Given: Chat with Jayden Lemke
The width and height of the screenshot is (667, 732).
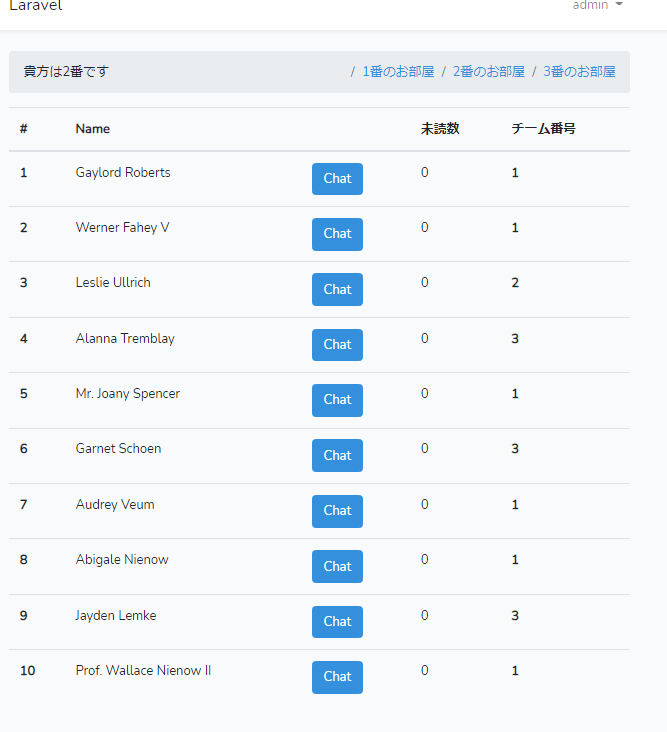Looking at the screenshot, I should point(337,622).
